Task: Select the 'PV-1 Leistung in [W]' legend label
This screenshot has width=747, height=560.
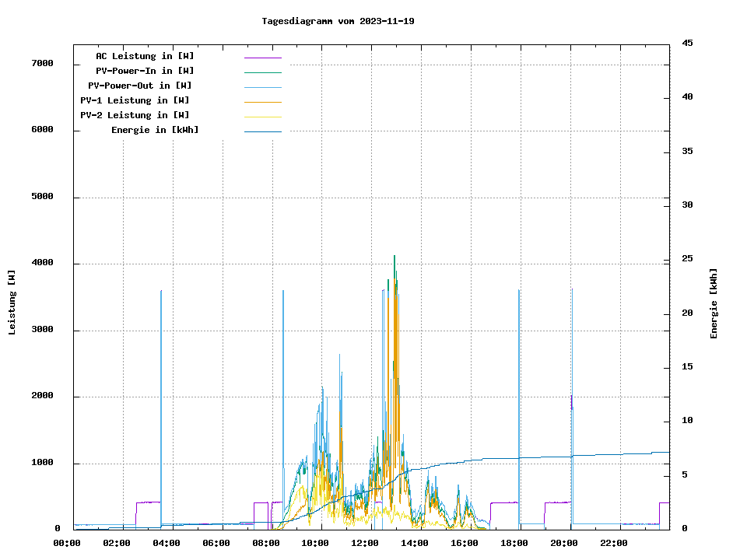Action: (135, 100)
